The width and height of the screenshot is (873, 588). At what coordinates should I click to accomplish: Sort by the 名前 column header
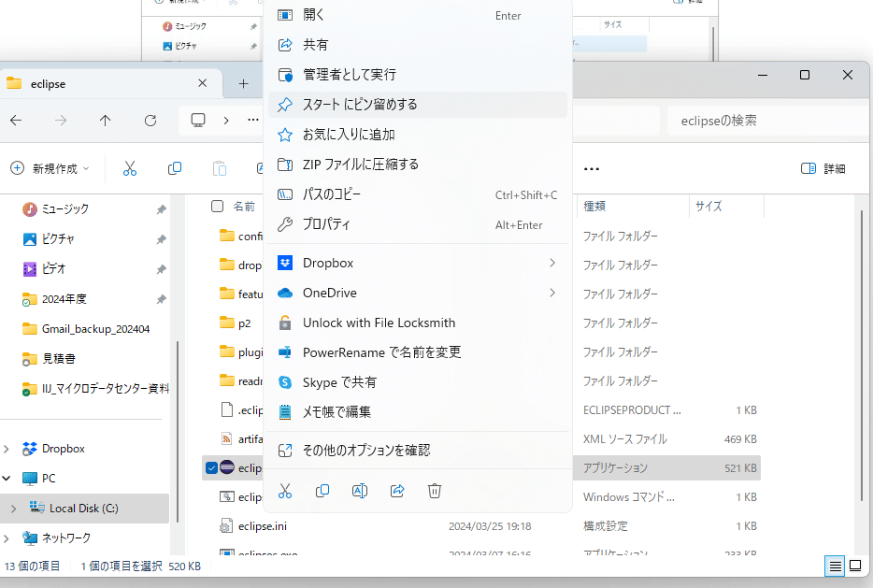[244, 206]
